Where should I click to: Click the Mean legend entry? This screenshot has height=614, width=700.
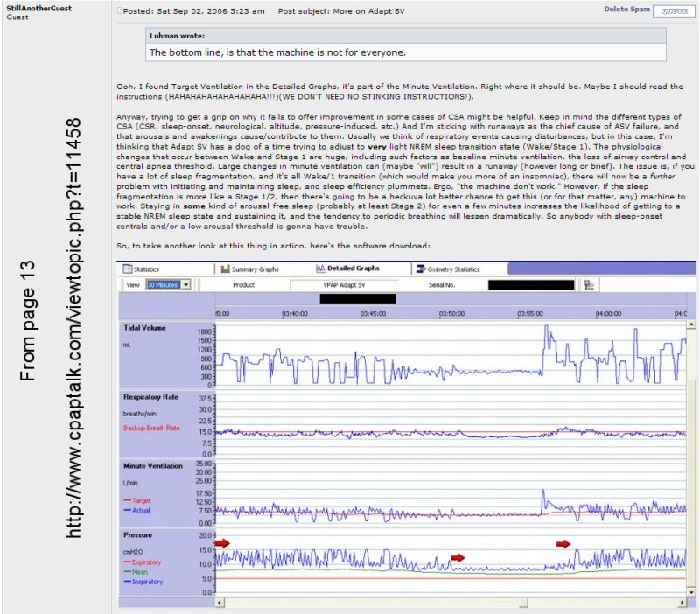coord(136,572)
